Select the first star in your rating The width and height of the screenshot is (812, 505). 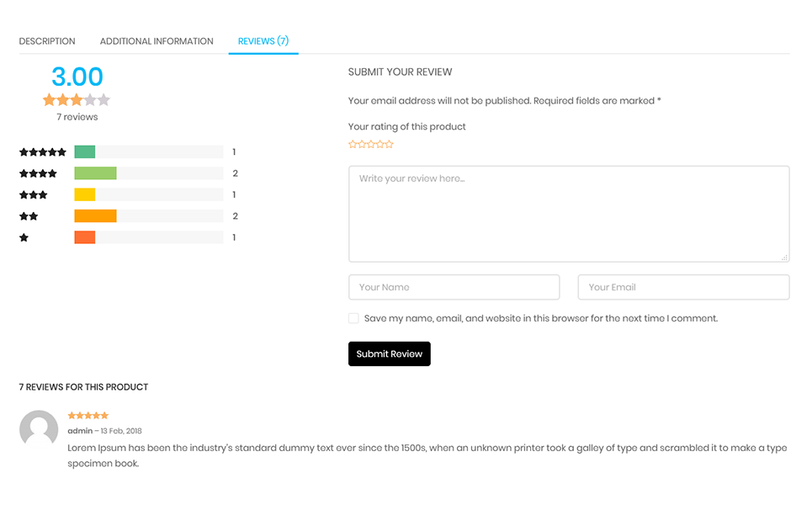(353, 144)
